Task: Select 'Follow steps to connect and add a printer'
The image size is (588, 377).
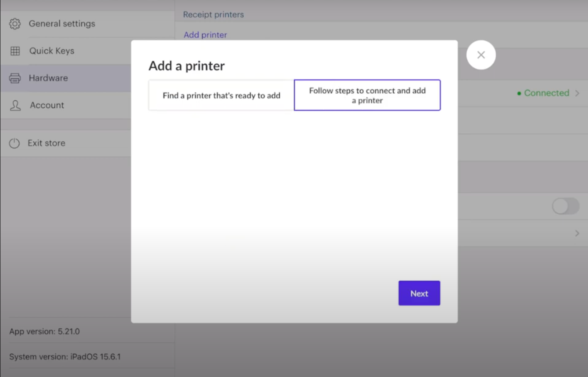Action: coord(367,95)
